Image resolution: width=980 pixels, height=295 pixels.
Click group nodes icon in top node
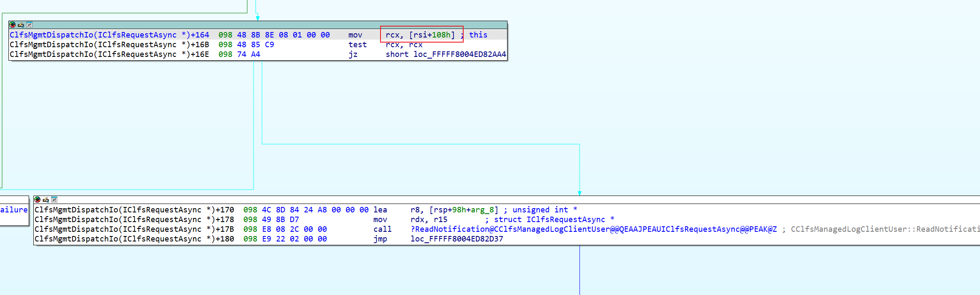(29, 25)
